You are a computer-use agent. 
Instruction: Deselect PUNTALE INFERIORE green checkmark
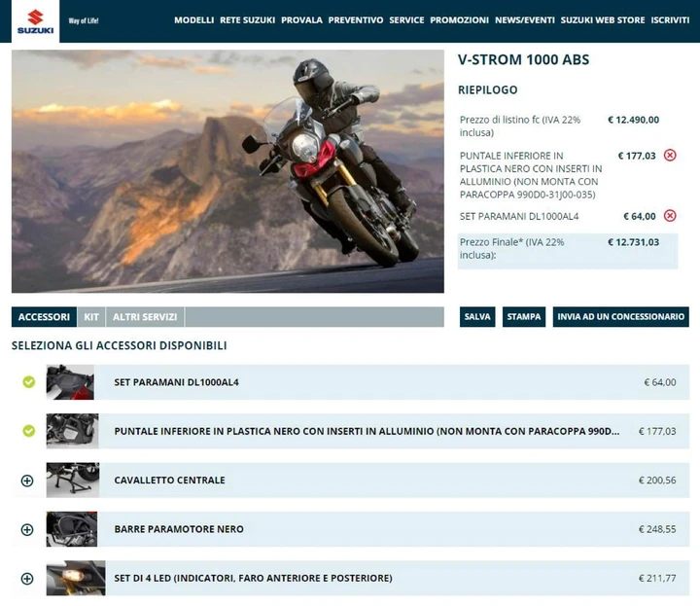(x=28, y=431)
